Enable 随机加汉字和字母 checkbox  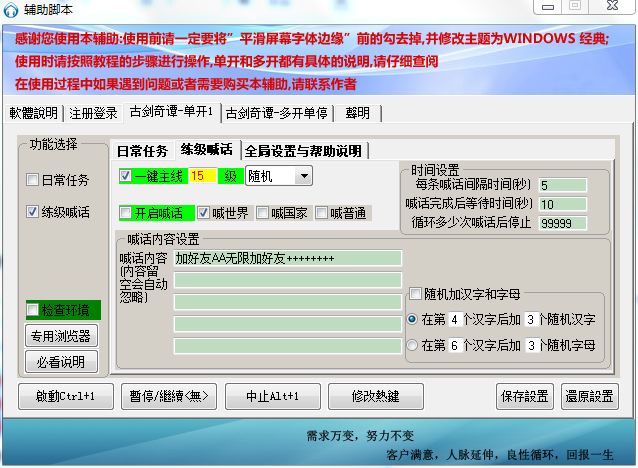pyautogui.click(x=416, y=294)
